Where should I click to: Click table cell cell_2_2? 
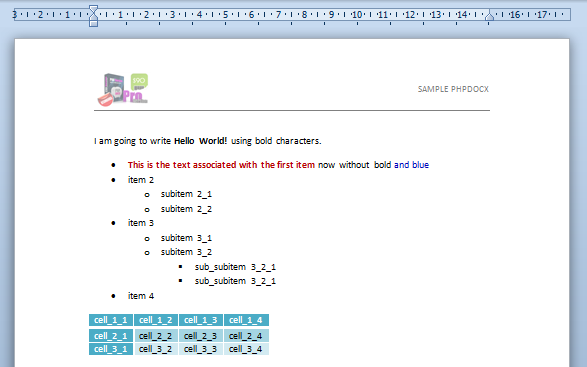pos(156,336)
